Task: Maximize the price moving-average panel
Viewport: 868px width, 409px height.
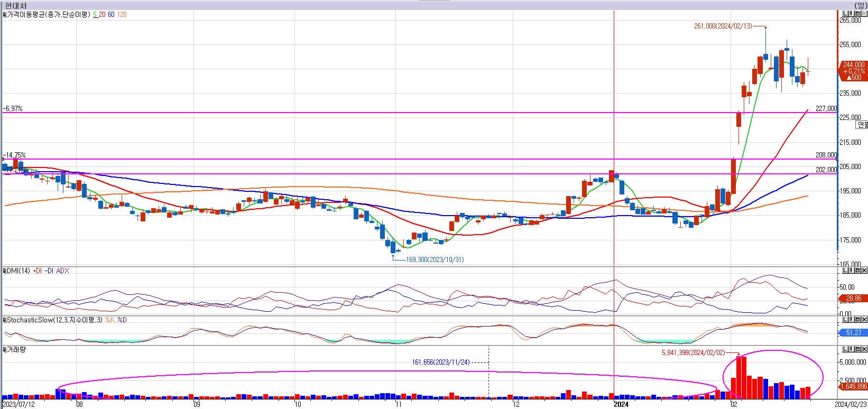Action: [857, 14]
